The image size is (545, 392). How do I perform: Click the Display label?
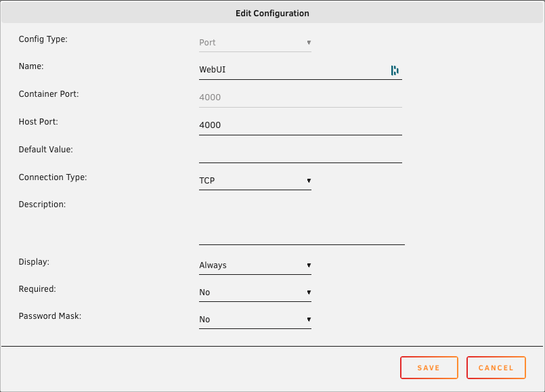click(34, 262)
